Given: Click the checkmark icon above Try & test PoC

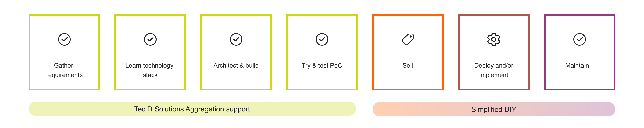Looking at the screenshot, I should point(322,39).
